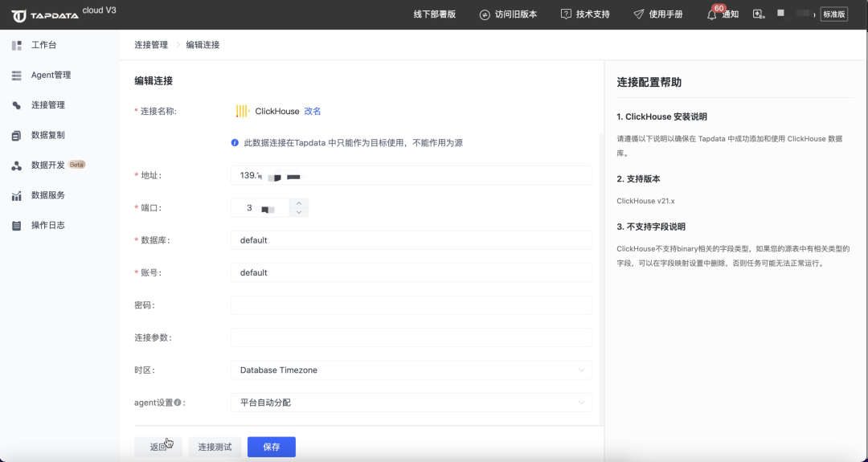The height and width of the screenshot is (462, 868).
Task: Click the 连接配置帮助 heading
Action: (x=649, y=83)
